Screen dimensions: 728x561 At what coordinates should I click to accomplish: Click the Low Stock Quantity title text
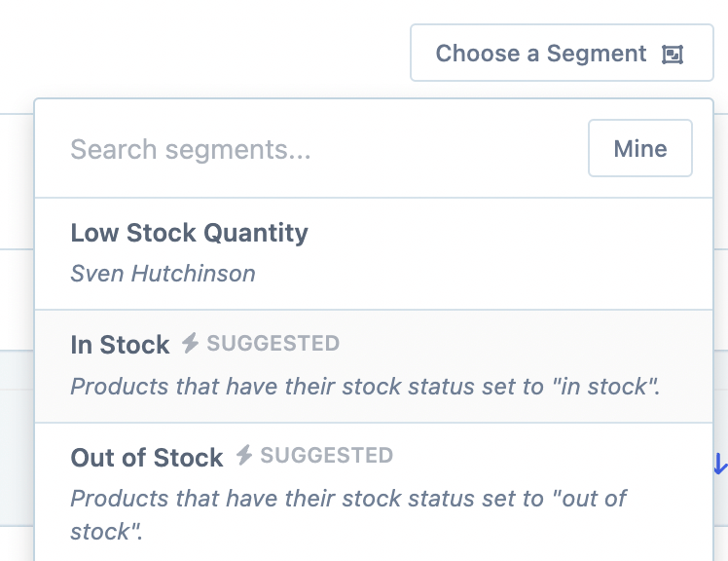coord(189,233)
